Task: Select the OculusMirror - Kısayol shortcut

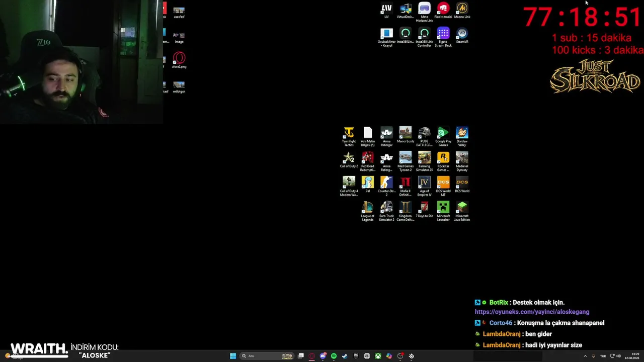Action: pyautogui.click(x=386, y=38)
